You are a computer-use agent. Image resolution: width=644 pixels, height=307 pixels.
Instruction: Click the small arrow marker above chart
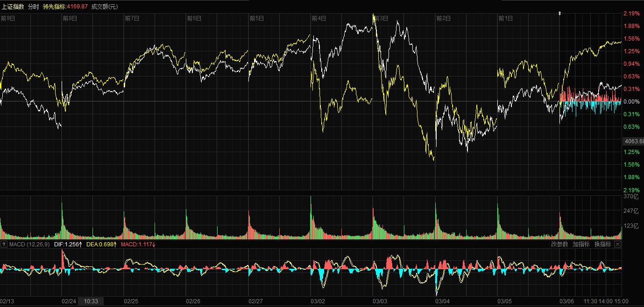pyautogui.click(x=560, y=14)
